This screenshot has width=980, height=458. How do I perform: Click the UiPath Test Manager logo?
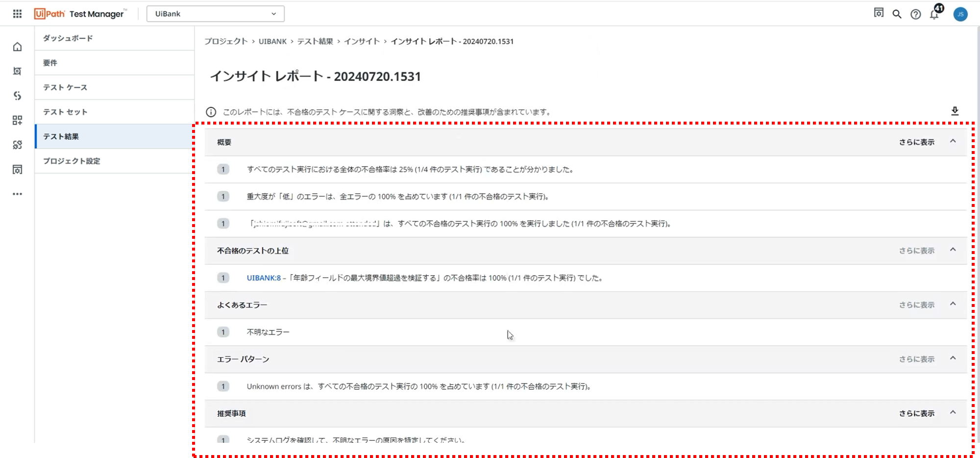(x=80, y=14)
